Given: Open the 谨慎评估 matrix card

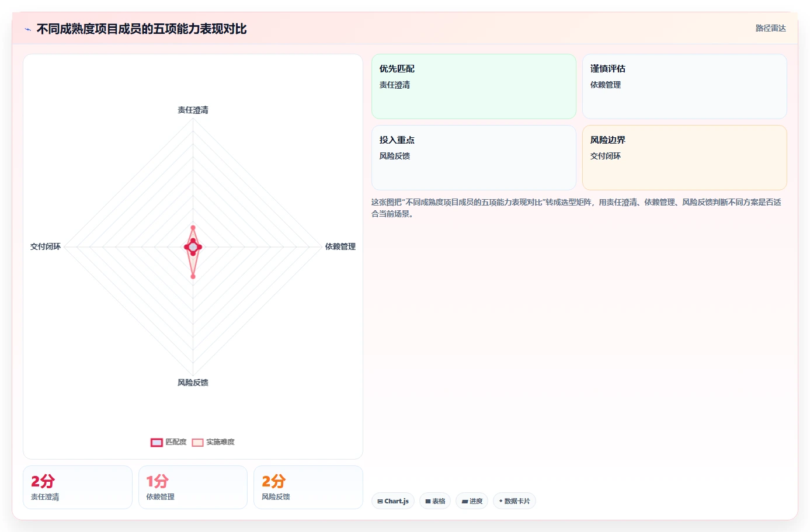Looking at the screenshot, I should (684, 86).
